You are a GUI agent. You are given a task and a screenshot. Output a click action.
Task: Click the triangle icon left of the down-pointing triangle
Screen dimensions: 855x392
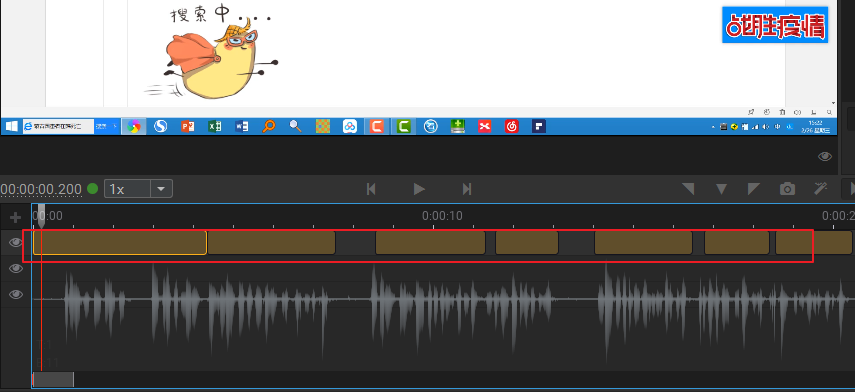click(688, 189)
